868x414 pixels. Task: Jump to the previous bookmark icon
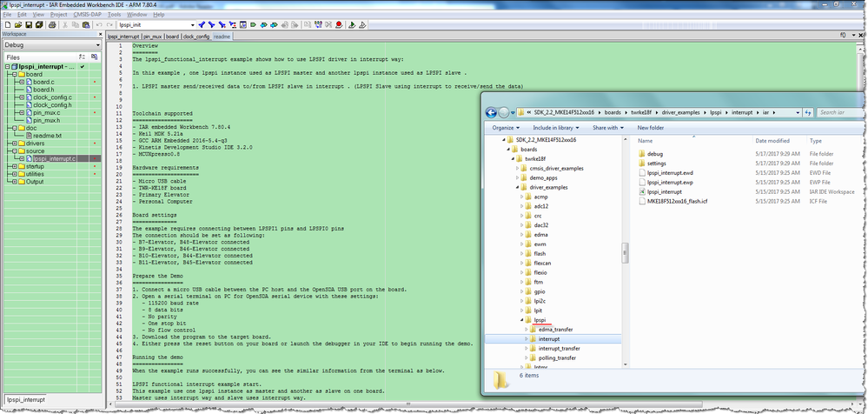coord(263,25)
